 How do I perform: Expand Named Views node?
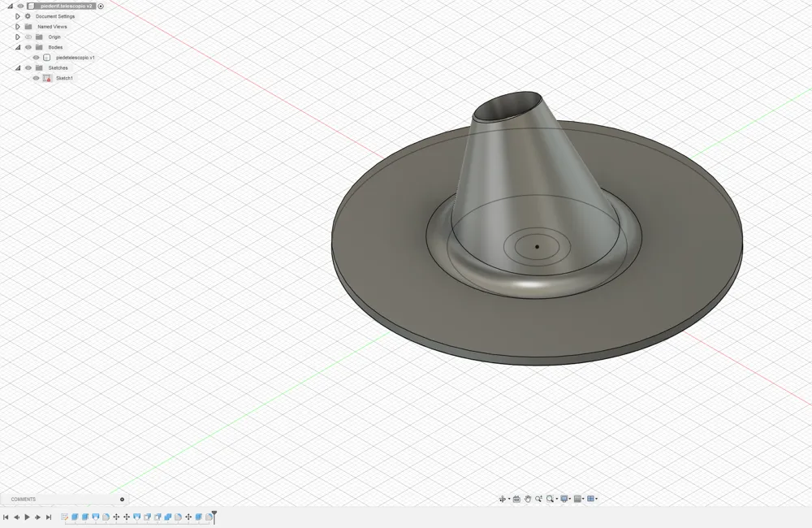coord(18,27)
